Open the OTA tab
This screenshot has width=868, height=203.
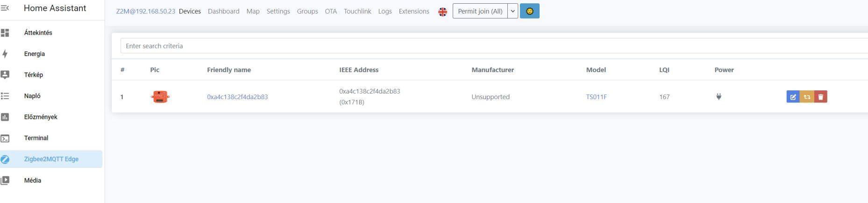[x=331, y=11]
